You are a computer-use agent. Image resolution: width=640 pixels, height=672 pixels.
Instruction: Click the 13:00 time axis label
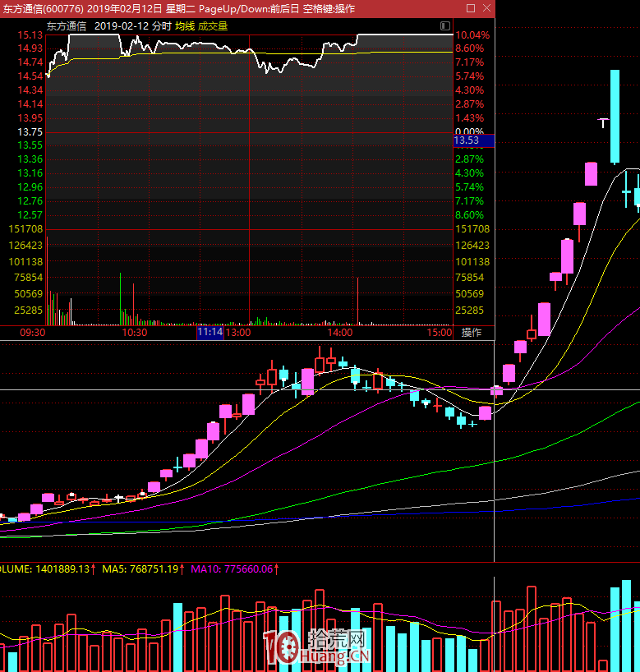(x=238, y=333)
